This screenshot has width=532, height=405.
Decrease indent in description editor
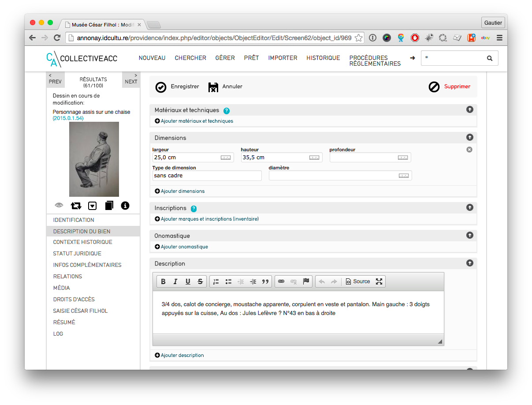[x=241, y=281]
